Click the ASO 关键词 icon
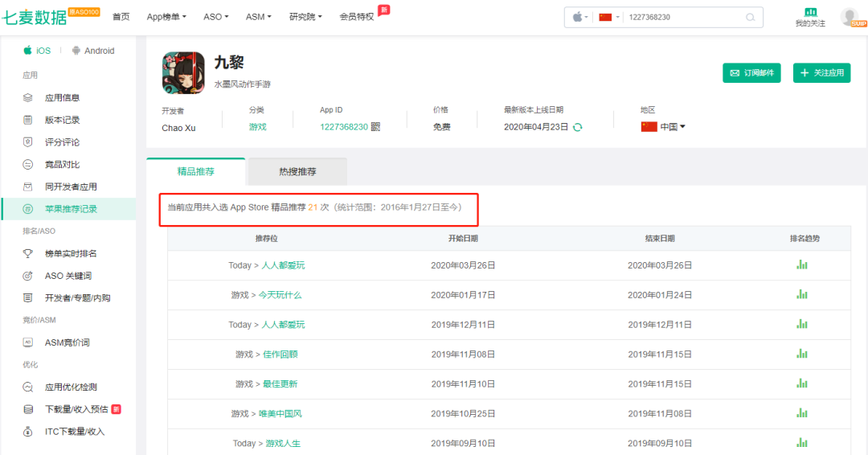 (27, 276)
